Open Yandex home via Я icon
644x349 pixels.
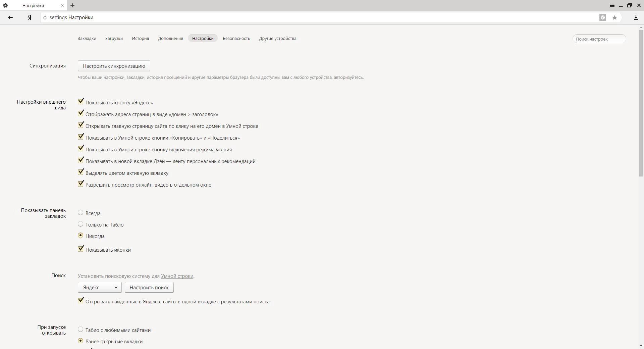30,17
